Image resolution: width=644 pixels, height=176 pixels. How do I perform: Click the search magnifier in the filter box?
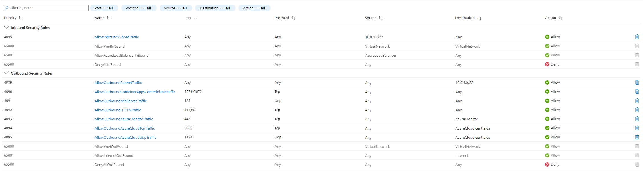click(x=6, y=8)
